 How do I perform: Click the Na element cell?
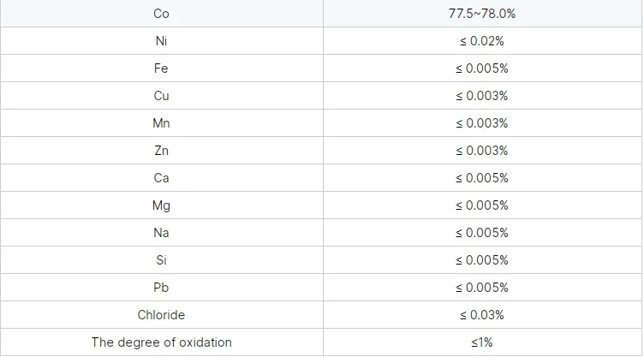161,233
